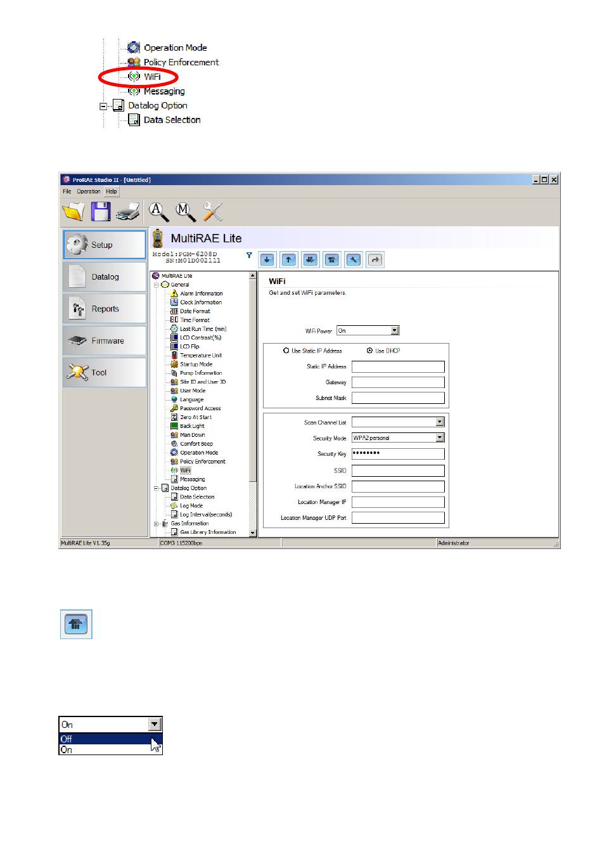Viewport: 602px width, 868px height.
Task: Select the Use Static IP Address radio button
Action: coord(286,351)
